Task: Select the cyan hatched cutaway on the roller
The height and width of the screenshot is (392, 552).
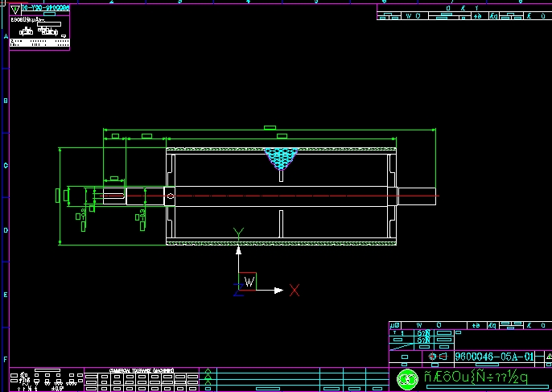Action: pyautogui.click(x=281, y=159)
